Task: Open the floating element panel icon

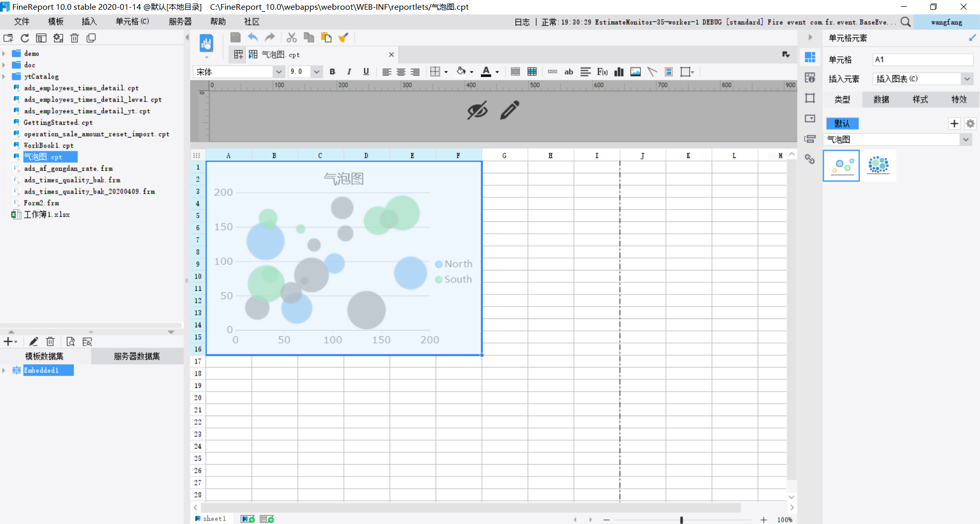Action: pyautogui.click(x=810, y=98)
